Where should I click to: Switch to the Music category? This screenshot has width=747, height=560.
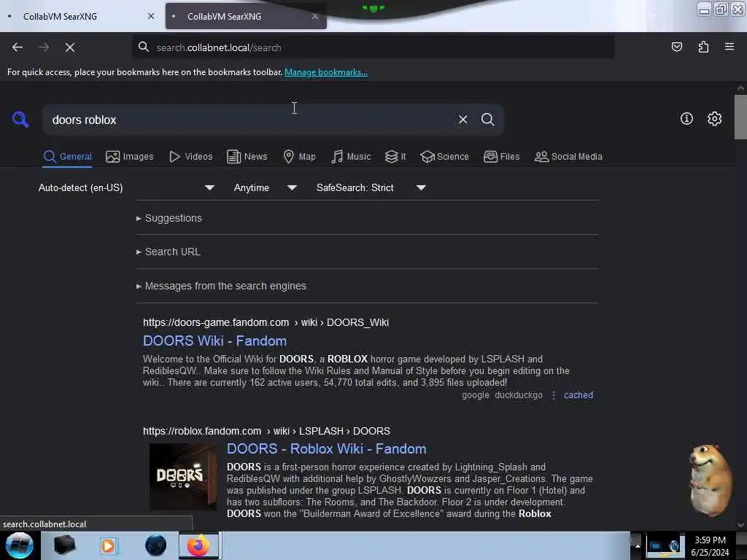pos(351,157)
